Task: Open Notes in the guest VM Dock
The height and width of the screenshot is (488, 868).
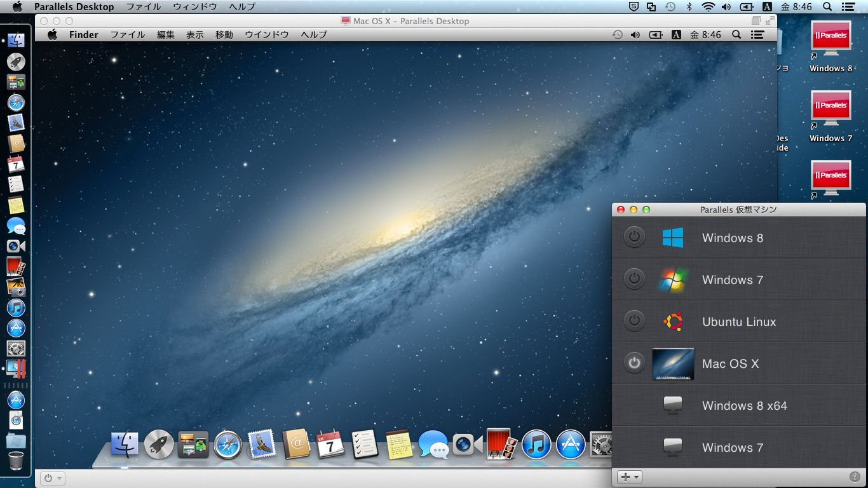Action: tap(399, 444)
